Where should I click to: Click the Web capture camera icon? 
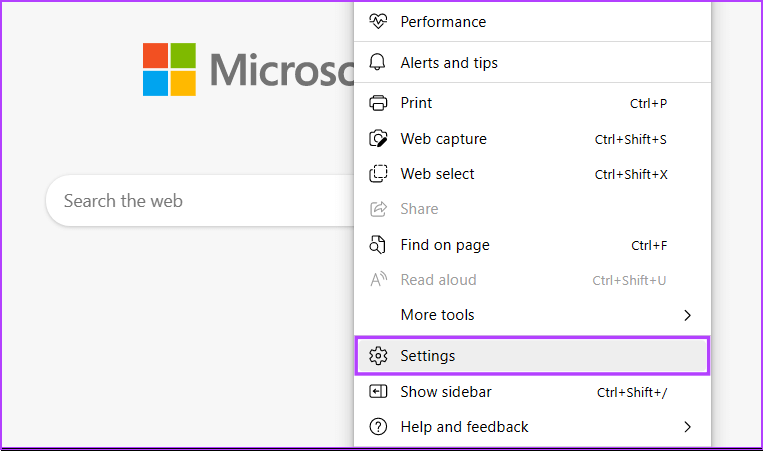point(378,139)
